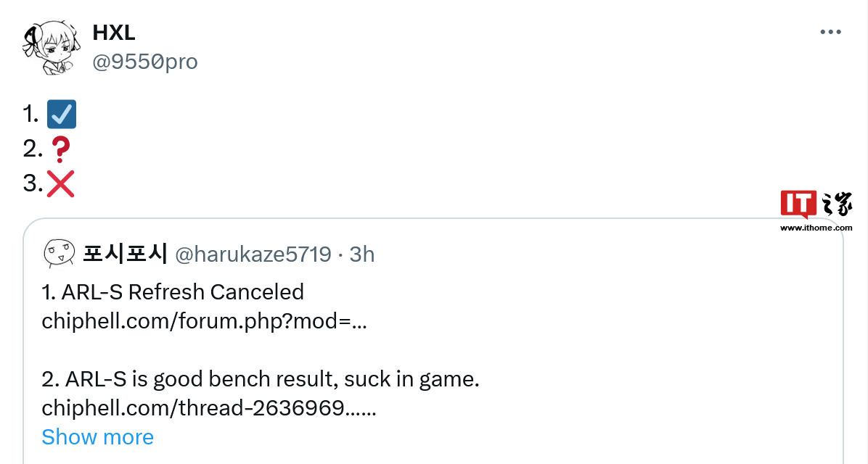
Task: Click the number 1 list line in HXL's tweet
Action: coord(49,114)
